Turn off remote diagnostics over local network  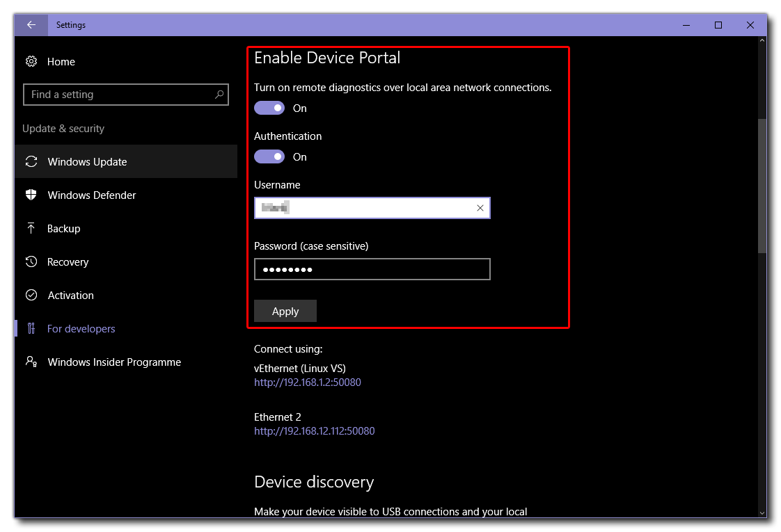pos(269,108)
